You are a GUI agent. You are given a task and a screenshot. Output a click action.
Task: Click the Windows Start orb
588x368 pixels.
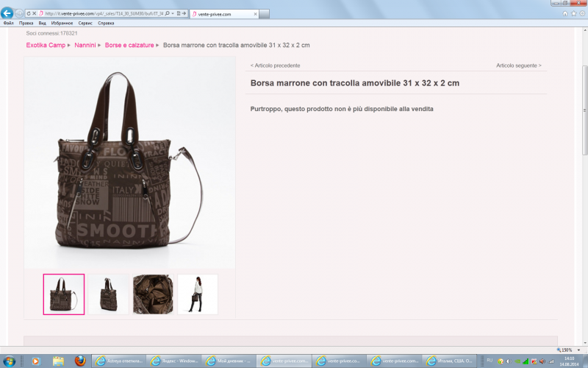tap(9, 361)
